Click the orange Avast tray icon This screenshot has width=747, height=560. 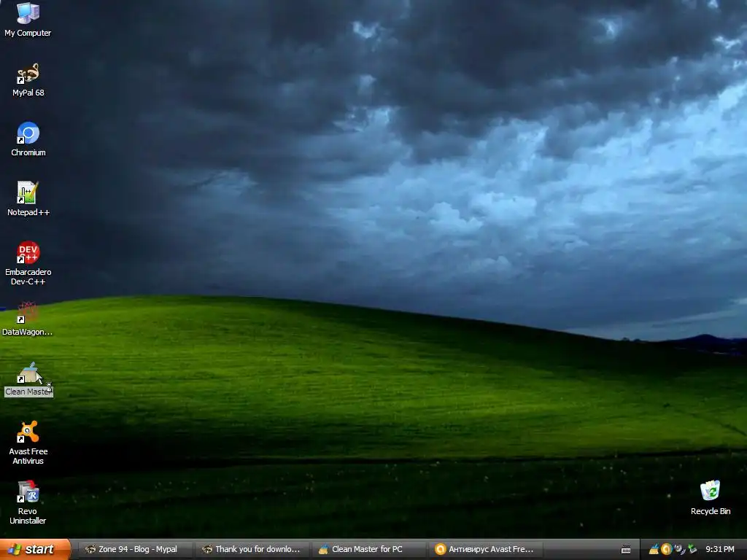tap(667, 549)
